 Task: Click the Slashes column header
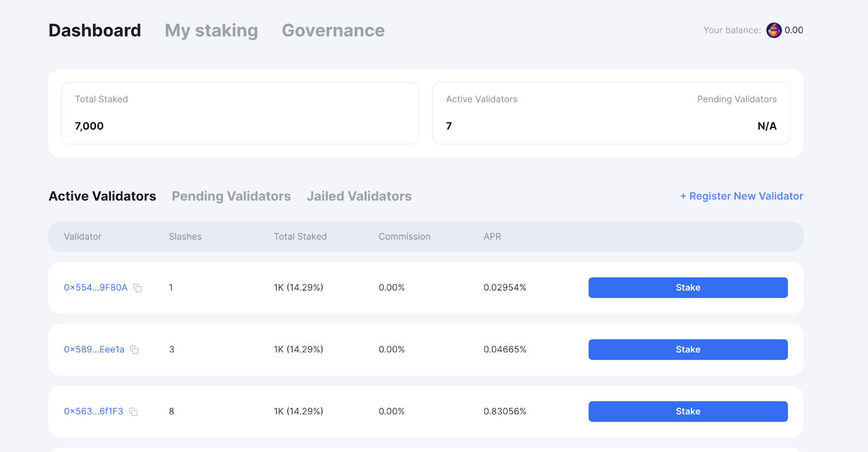tap(185, 237)
